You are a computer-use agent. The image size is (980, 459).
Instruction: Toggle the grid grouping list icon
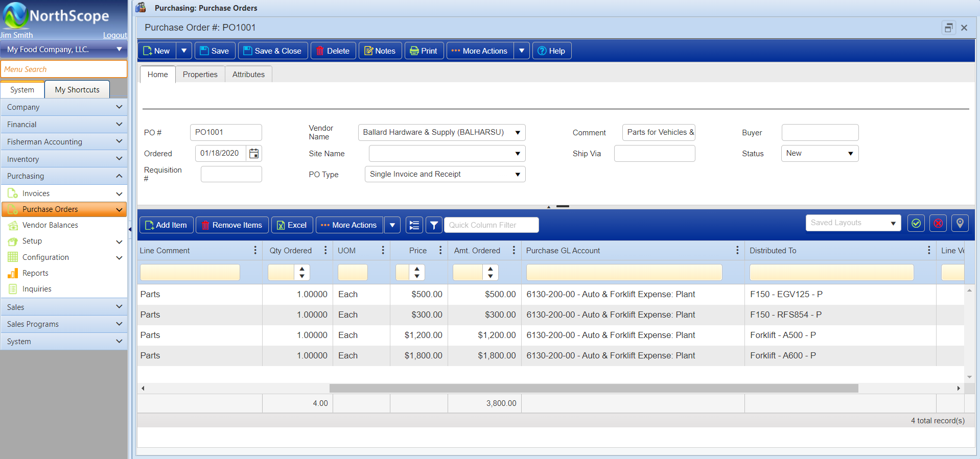414,225
